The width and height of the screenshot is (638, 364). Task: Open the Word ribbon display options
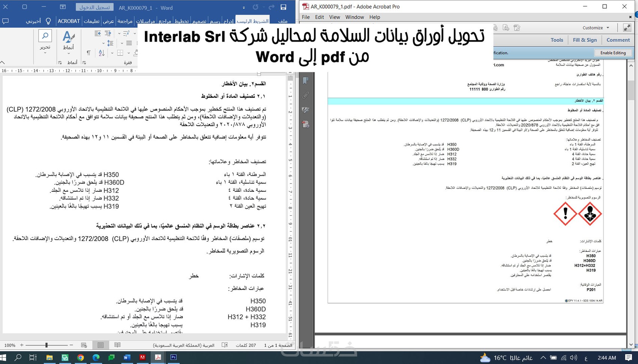[x=63, y=7]
